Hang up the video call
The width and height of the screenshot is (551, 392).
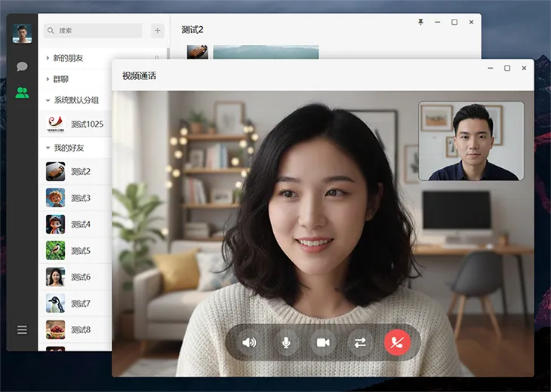coord(398,342)
